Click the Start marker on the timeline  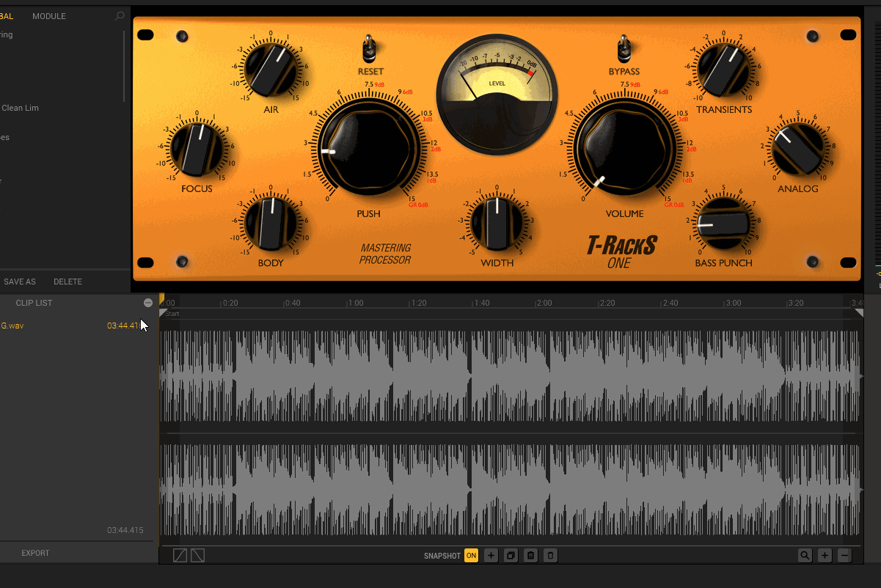pos(164,313)
